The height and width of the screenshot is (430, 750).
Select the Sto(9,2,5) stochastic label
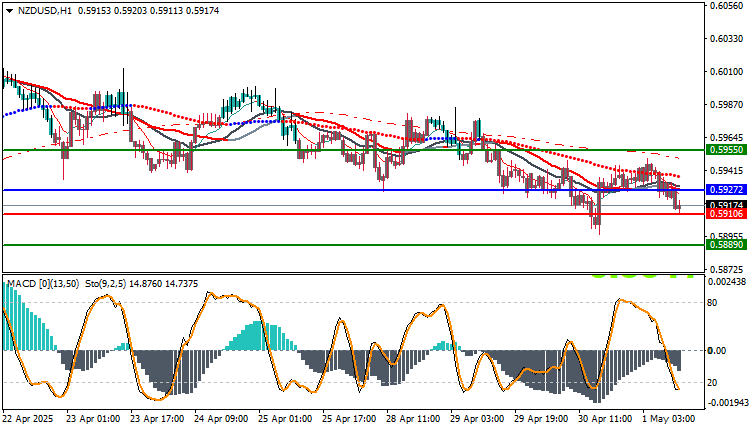[x=105, y=284]
